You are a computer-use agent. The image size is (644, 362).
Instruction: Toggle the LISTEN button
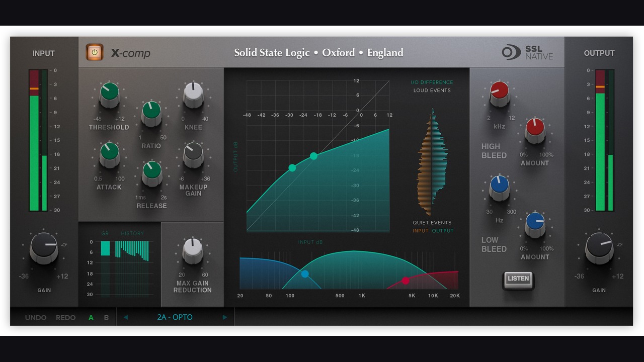[518, 279]
